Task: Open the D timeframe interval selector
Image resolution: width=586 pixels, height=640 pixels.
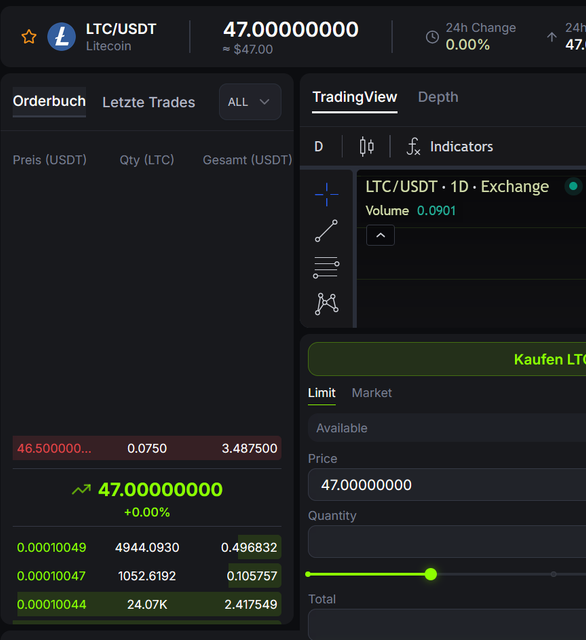Action: [319, 147]
